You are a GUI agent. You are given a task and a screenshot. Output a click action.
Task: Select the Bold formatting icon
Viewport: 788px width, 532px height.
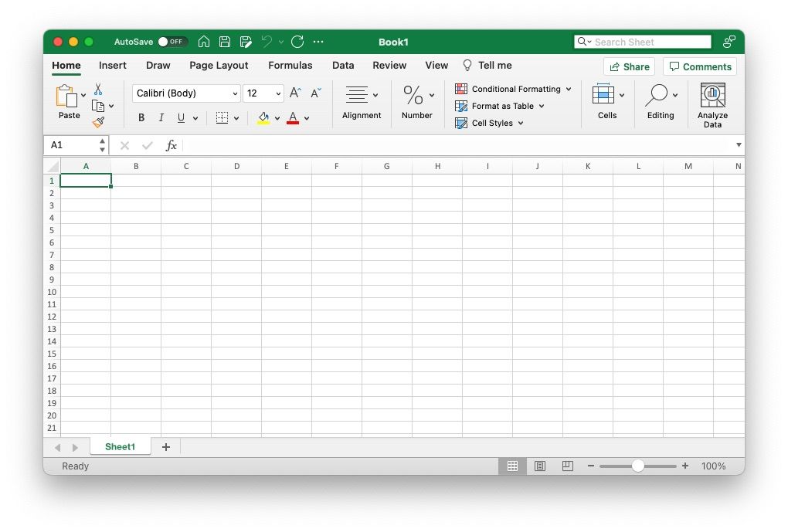coord(141,117)
